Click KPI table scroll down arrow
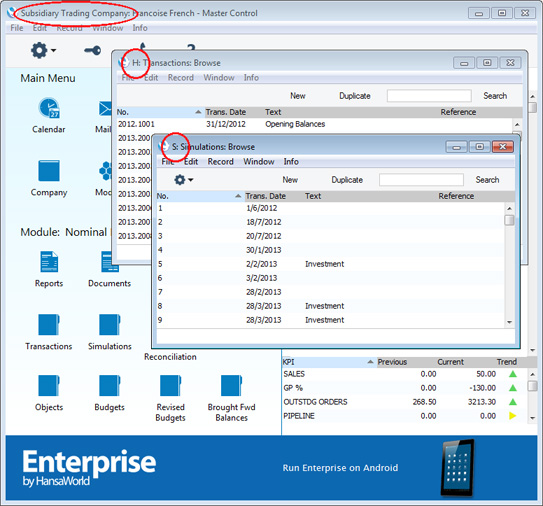The height and width of the screenshot is (506, 543). (532, 418)
